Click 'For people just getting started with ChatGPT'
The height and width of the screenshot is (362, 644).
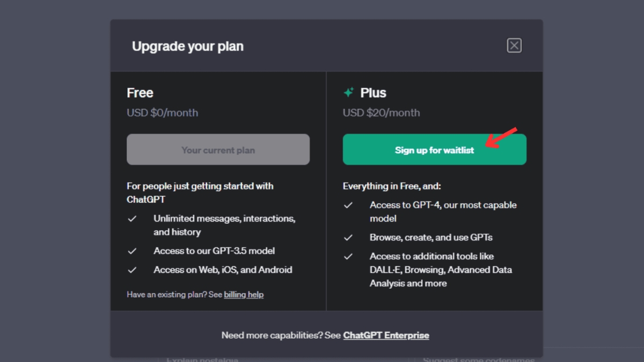click(x=200, y=193)
